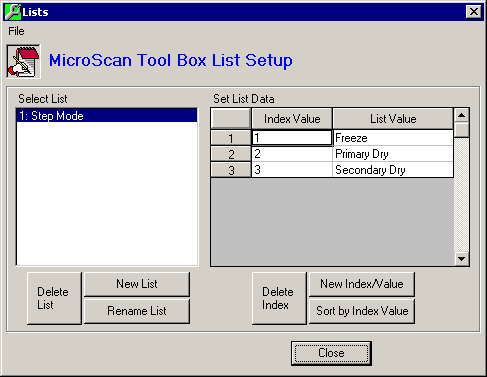
Task: Click the scrollbar up arrow
Action: (x=462, y=116)
